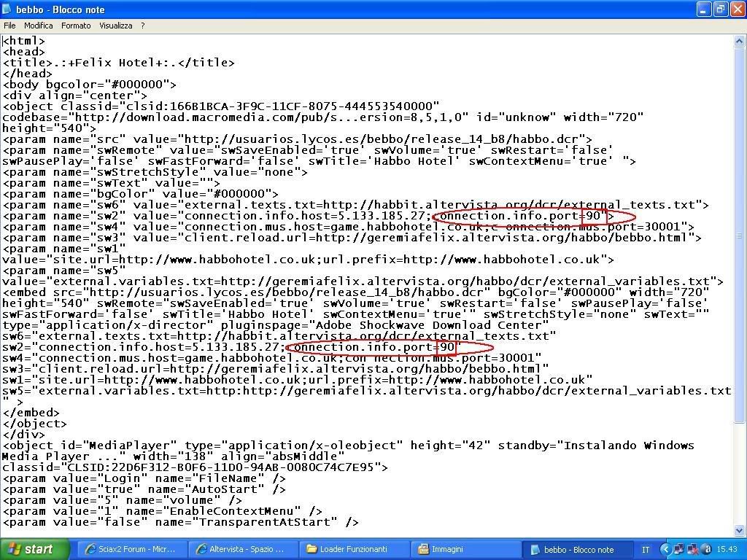Click port value 90 in embed sw2= line
The image size is (747, 560).
(447, 348)
